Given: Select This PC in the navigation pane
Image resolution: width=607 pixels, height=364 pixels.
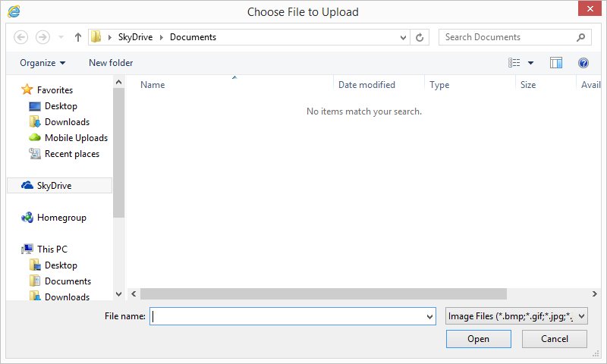Looking at the screenshot, I should click(x=52, y=249).
